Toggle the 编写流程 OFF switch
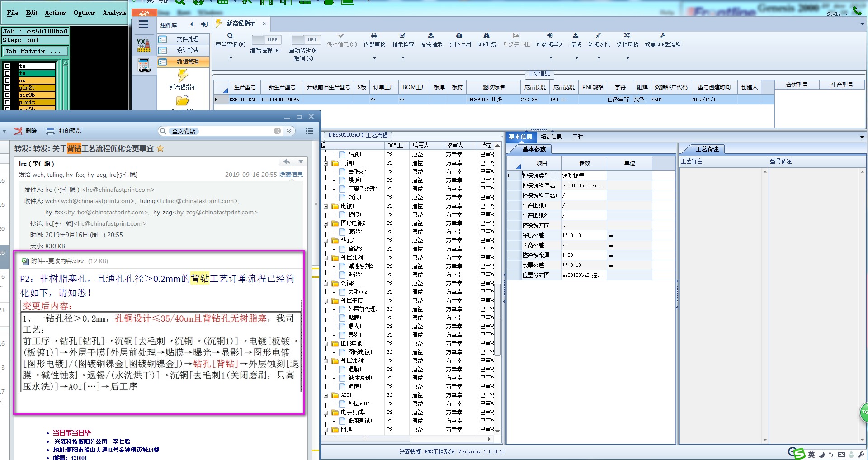 pyautogui.click(x=266, y=40)
